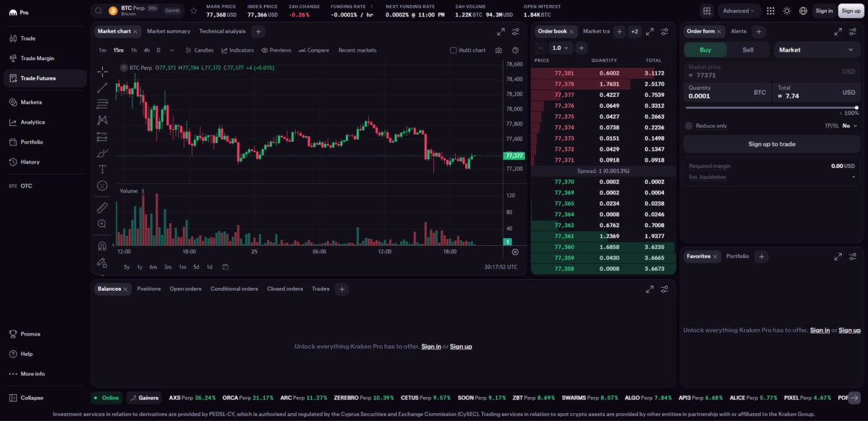Open the Positions tab
Viewport: 868px width, 421px height.
click(x=149, y=289)
